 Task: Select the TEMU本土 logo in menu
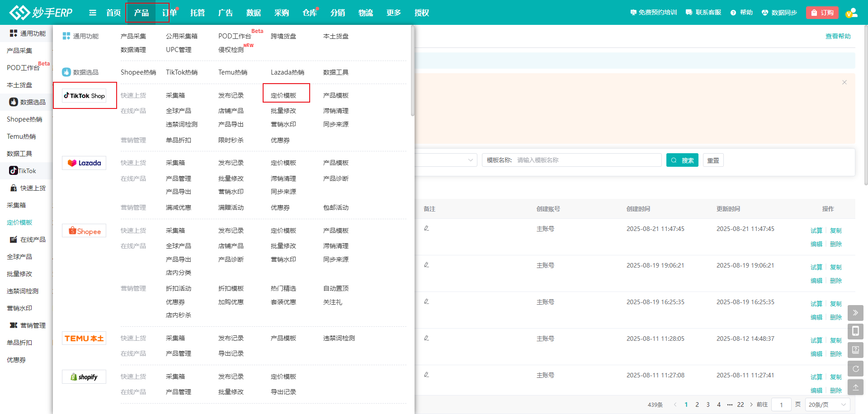[84, 338]
